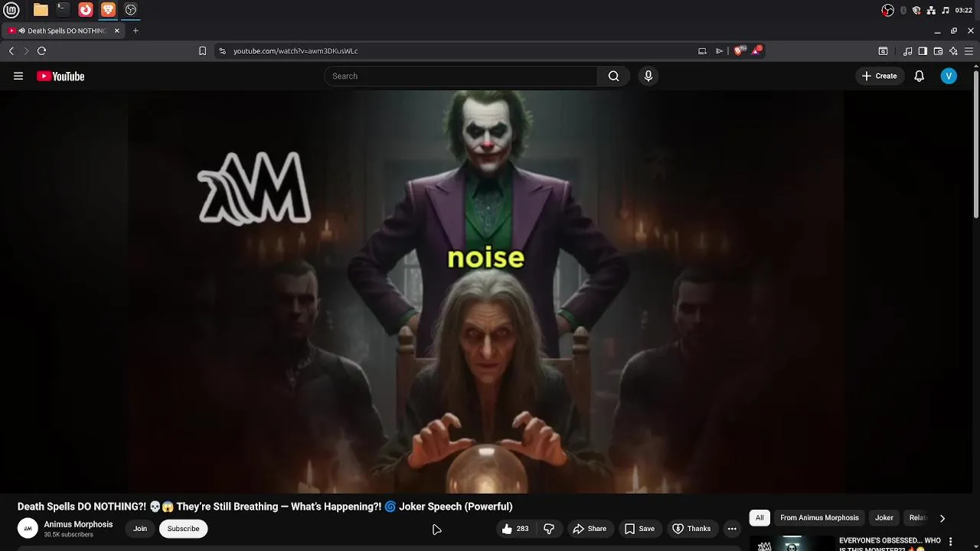Image resolution: width=980 pixels, height=551 pixels.
Task: Bookmark this page in Brave
Action: pos(202,51)
